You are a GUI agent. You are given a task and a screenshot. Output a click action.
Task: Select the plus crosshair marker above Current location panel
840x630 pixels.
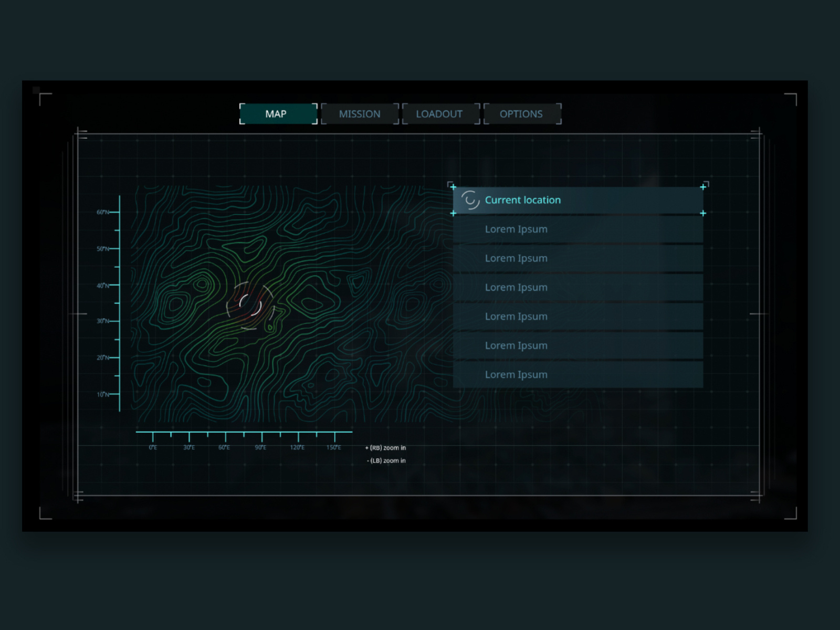(x=453, y=187)
